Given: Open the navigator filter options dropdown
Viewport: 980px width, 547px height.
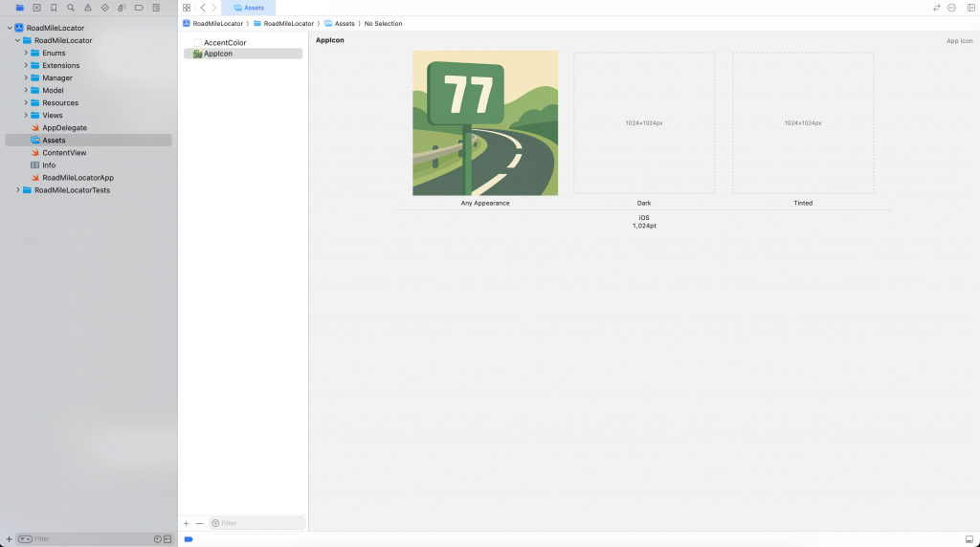Looking at the screenshot, I should (x=25, y=539).
